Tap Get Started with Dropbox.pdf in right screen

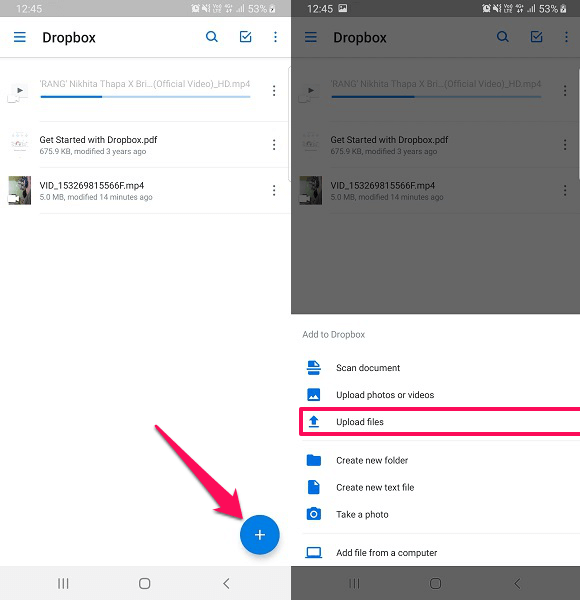coord(435,145)
